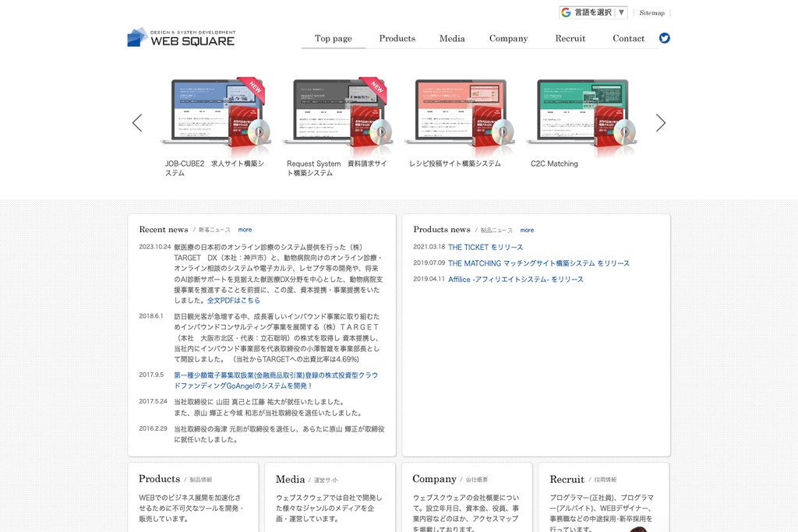The width and height of the screenshot is (798, 532).
Task: Click the 2017.5.24 director appointment news text
Action: (x=269, y=407)
